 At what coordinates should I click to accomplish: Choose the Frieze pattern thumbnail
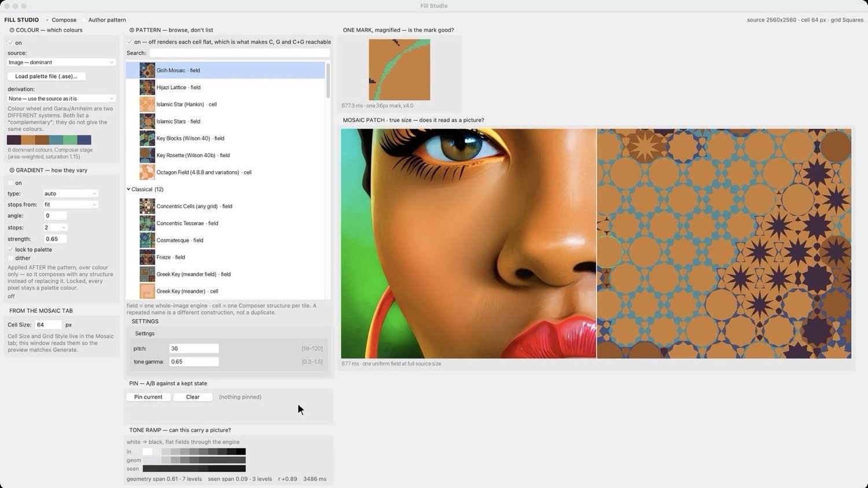147,257
